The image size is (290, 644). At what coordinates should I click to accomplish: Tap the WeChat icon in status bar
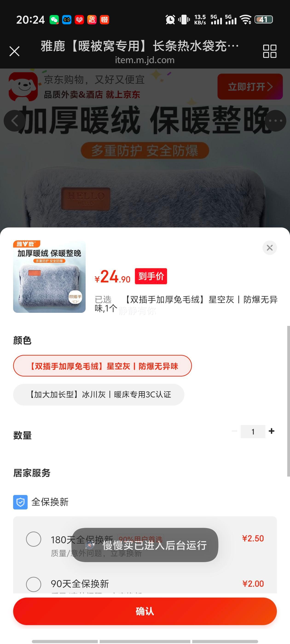pyautogui.click(x=54, y=20)
